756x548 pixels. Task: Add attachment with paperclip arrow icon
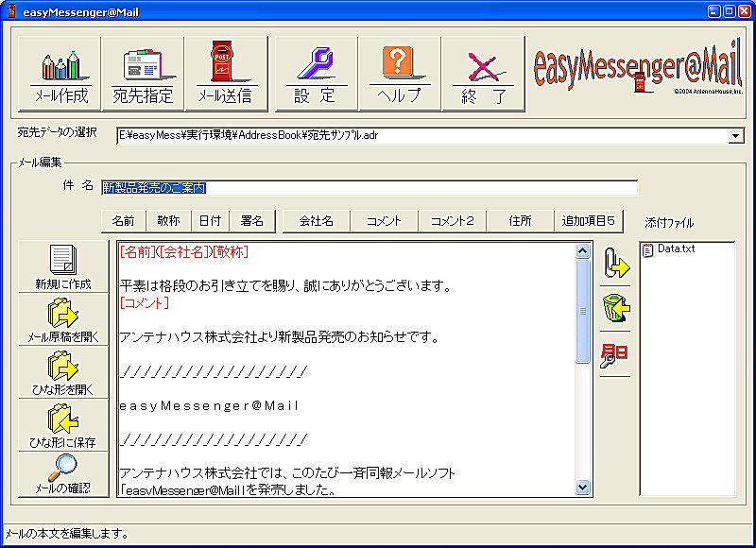pos(616,264)
